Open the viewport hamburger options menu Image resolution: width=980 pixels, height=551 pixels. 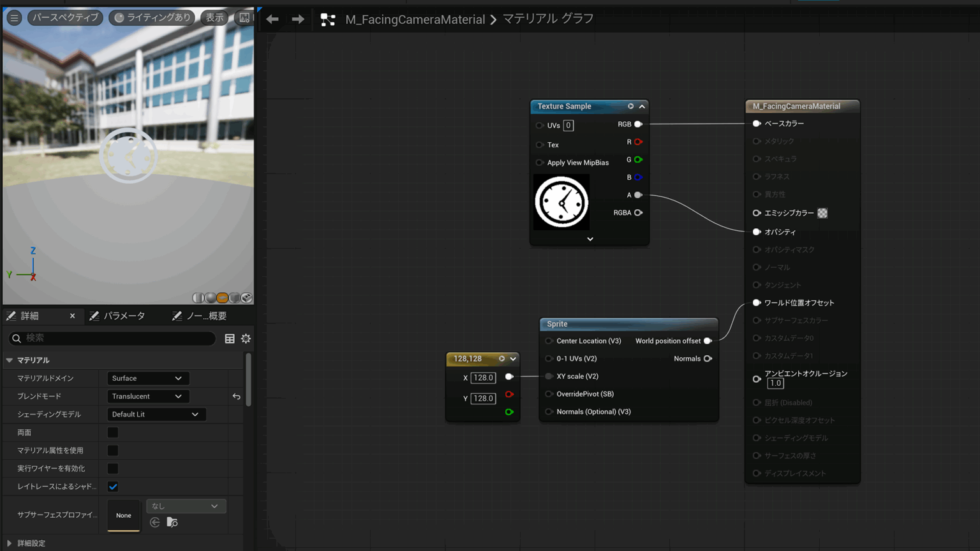(14, 18)
